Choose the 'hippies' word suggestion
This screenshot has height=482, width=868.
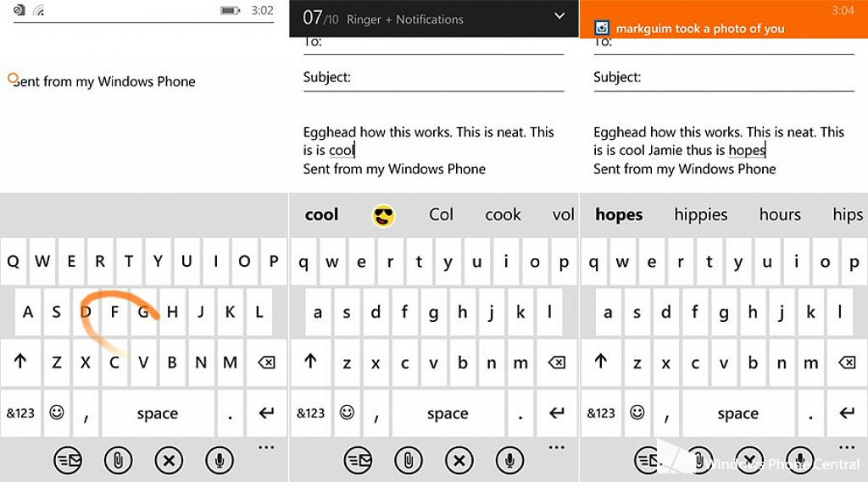701,214
